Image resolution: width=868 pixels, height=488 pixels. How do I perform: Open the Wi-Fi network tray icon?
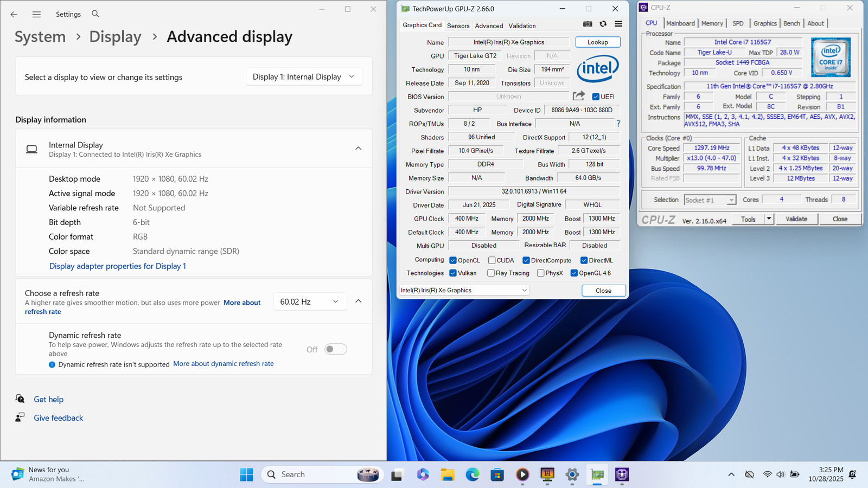(x=767, y=474)
